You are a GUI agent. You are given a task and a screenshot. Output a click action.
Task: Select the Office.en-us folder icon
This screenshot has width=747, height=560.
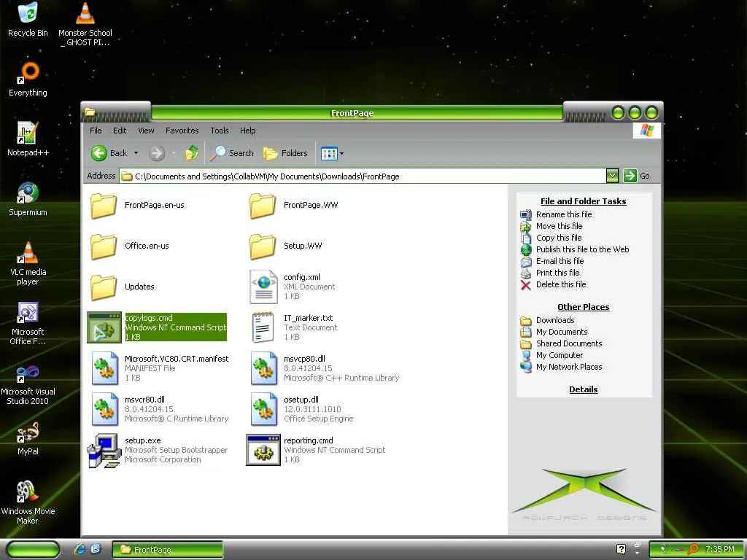tap(104, 246)
